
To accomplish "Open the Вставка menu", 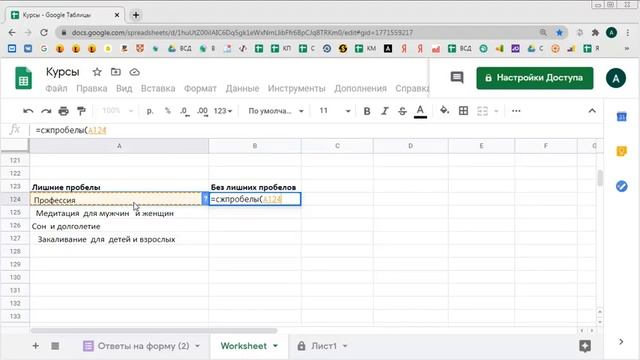I will point(158,89).
